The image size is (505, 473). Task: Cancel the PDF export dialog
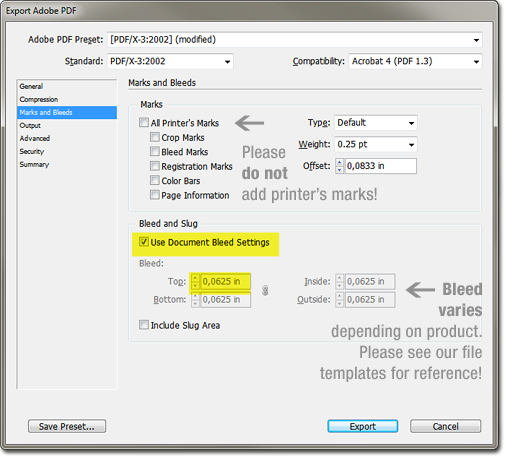click(x=445, y=426)
